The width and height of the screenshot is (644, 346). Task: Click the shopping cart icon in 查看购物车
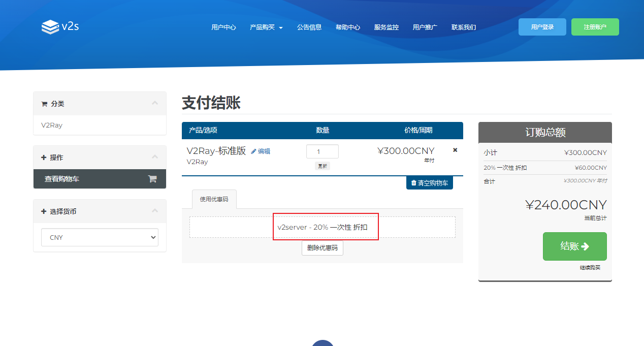point(152,179)
